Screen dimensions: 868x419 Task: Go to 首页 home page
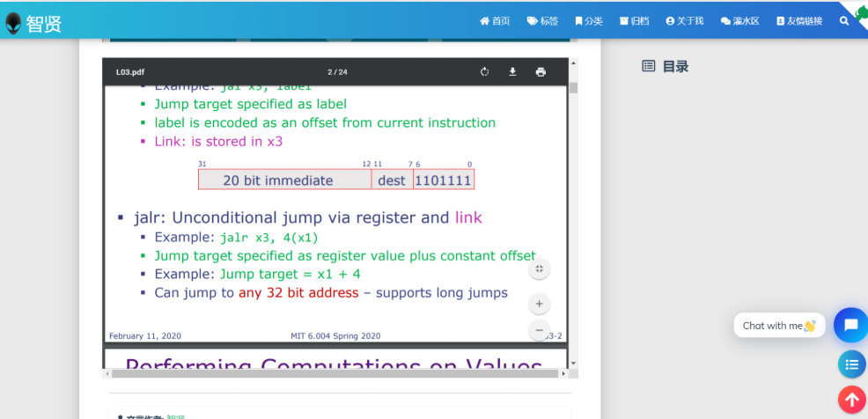pyautogui.click(x=495, y=20)
